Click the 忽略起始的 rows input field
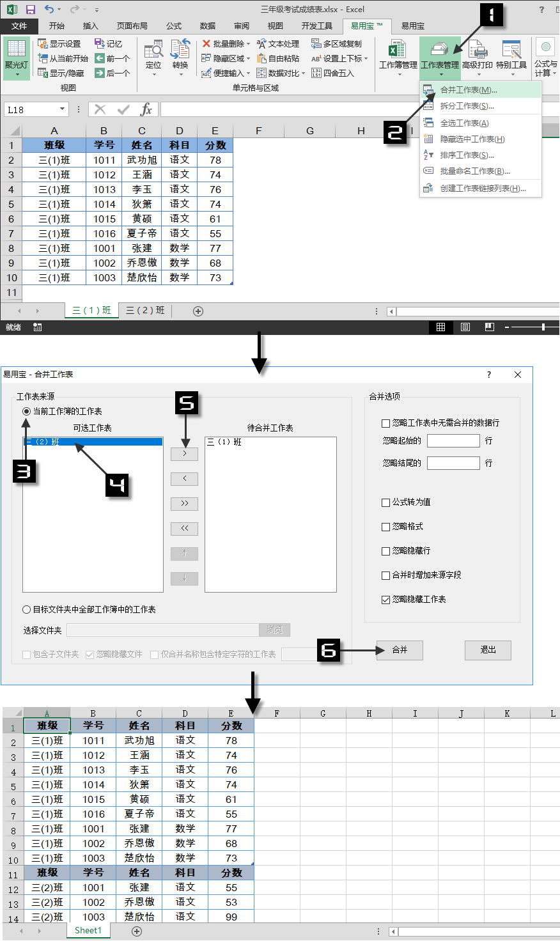This screenshot has height=941, width=560. 453,440
